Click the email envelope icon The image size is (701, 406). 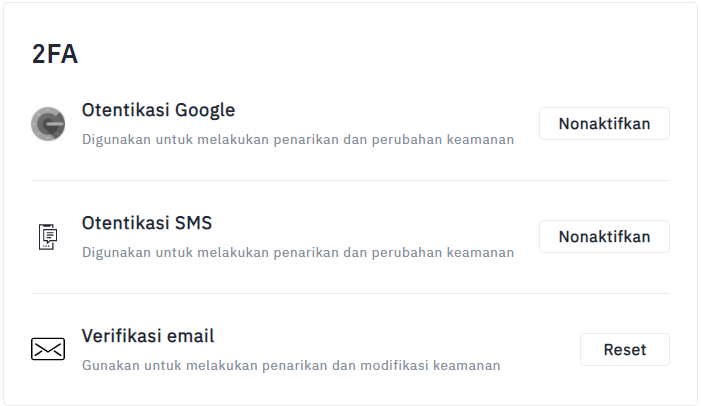click(x=48, y=349)
